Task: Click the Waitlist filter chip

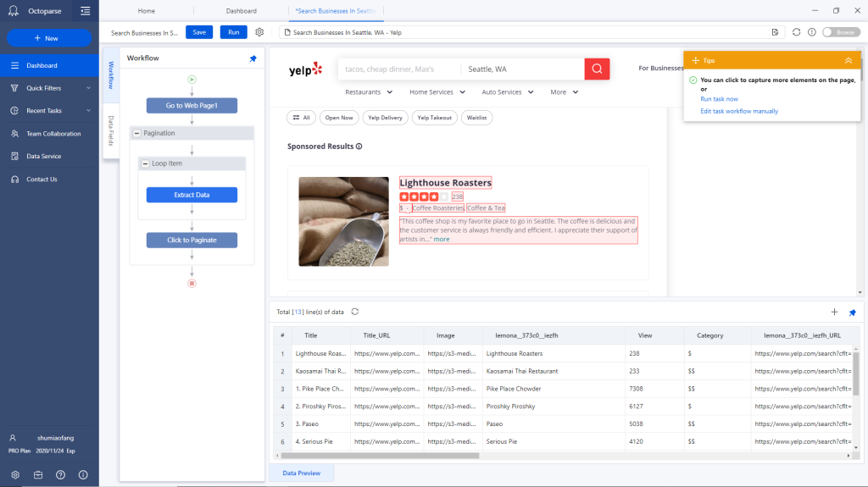Action: click(476, 118)
